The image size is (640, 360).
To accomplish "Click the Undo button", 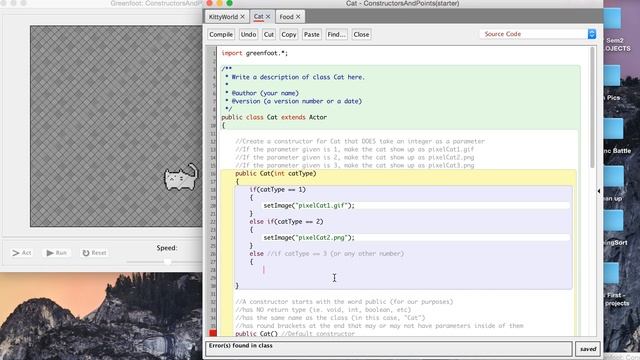I will point(248,35).
